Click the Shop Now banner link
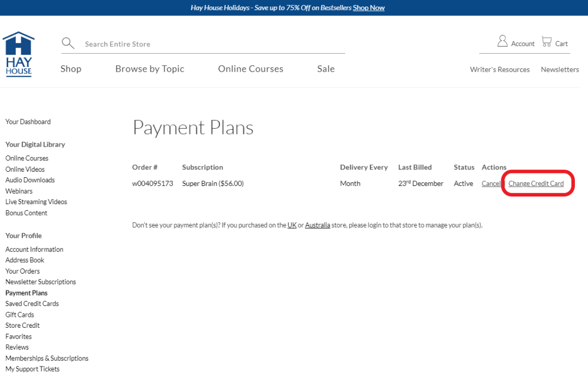This screenshot has height=389, width=588. [368, 8]
